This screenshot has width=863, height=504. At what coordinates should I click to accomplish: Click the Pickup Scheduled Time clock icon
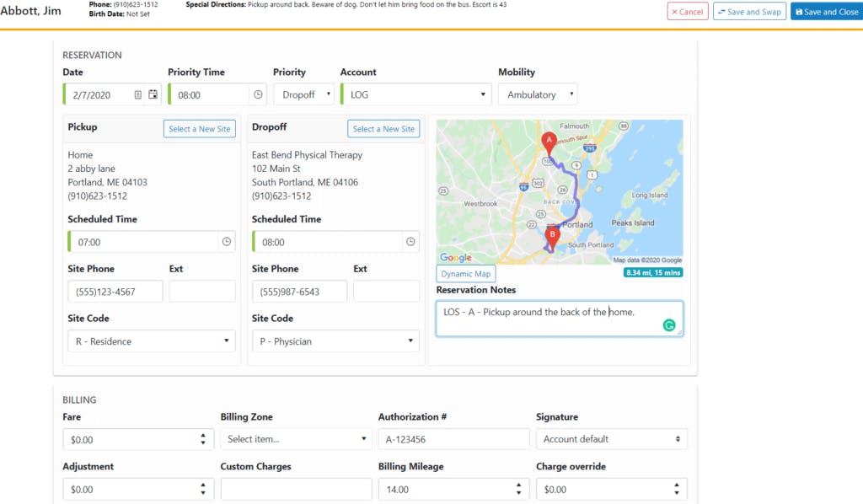point(226,242)
